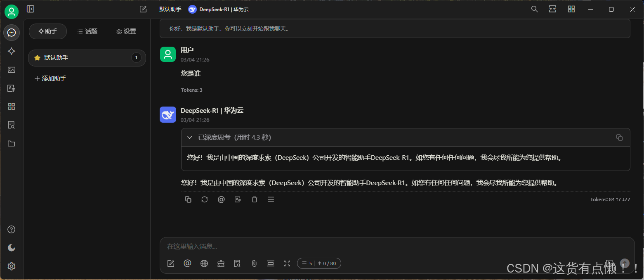Click the DeepSeek whale message avatar

(168, 114)
